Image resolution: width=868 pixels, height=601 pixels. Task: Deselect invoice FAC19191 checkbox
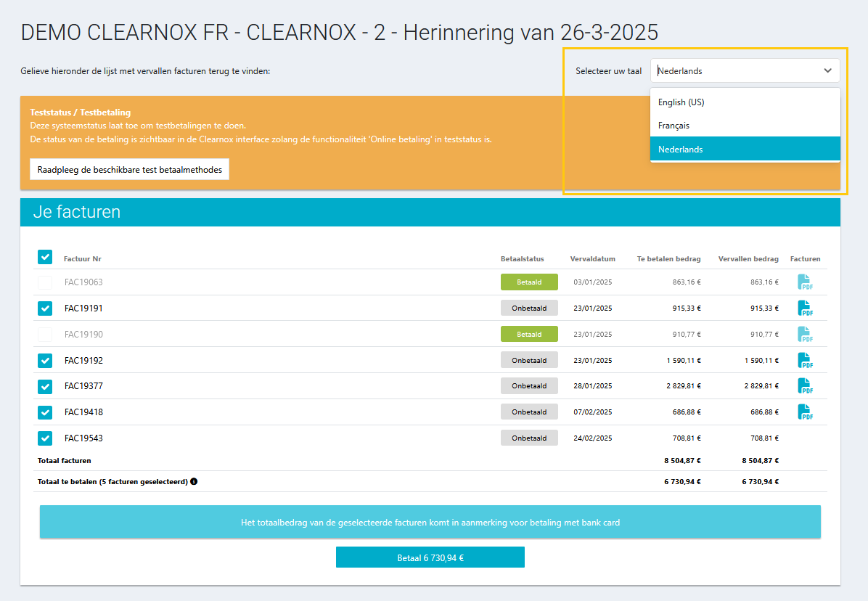[45, 308]
